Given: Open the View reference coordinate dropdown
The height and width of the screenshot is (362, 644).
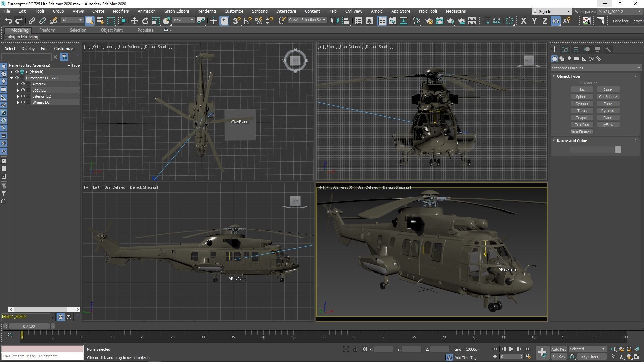Looking at the screenshot, I should pyautogui.click(x=183, y=20).
